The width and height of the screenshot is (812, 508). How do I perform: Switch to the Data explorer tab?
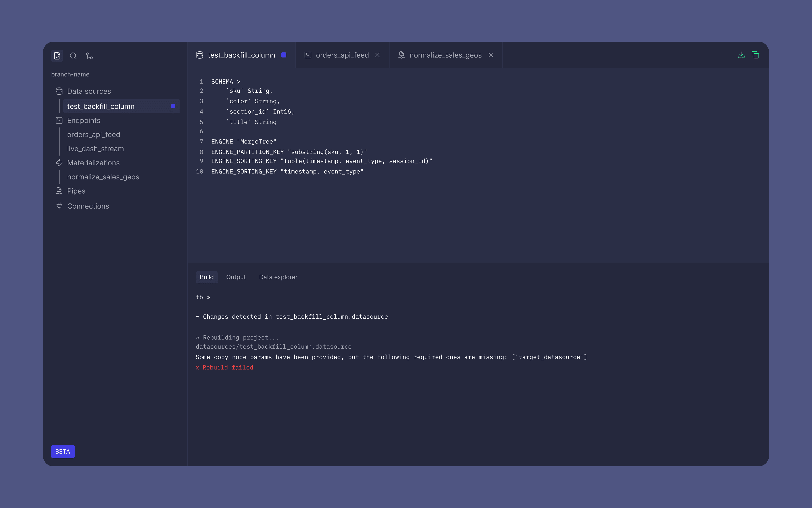pos(278,277)
